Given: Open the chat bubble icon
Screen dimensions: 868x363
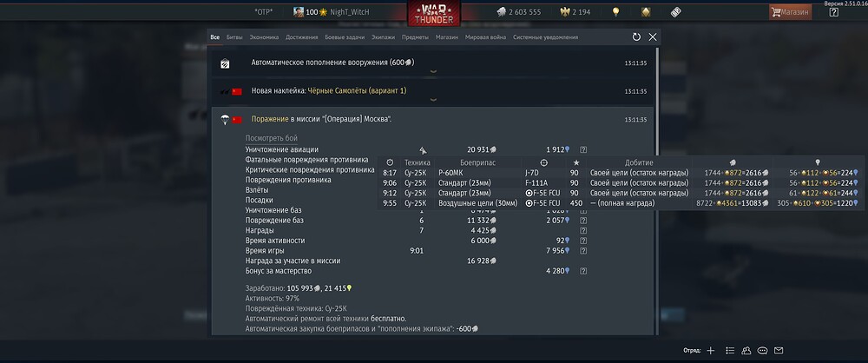Looking at the screenshot, I should tap(762, 350).
